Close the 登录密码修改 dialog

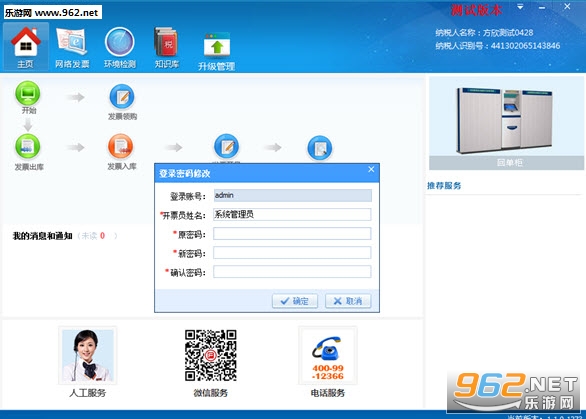[371, 169]
